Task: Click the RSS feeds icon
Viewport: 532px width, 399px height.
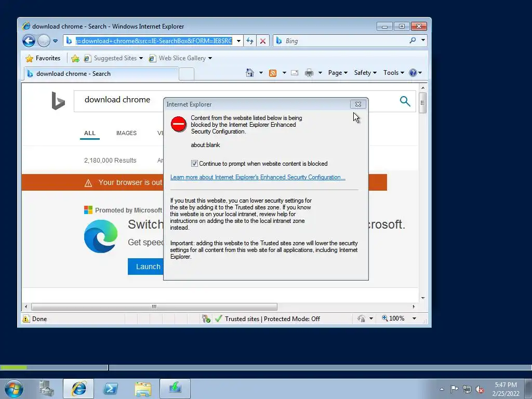Action: pos(273,73)
